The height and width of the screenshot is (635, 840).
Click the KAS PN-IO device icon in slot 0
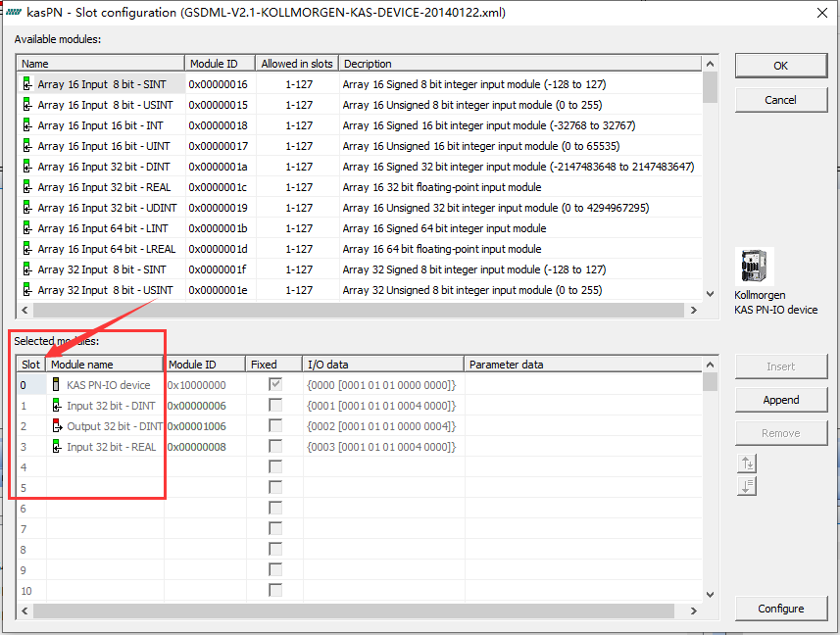(x=57, y=385)
